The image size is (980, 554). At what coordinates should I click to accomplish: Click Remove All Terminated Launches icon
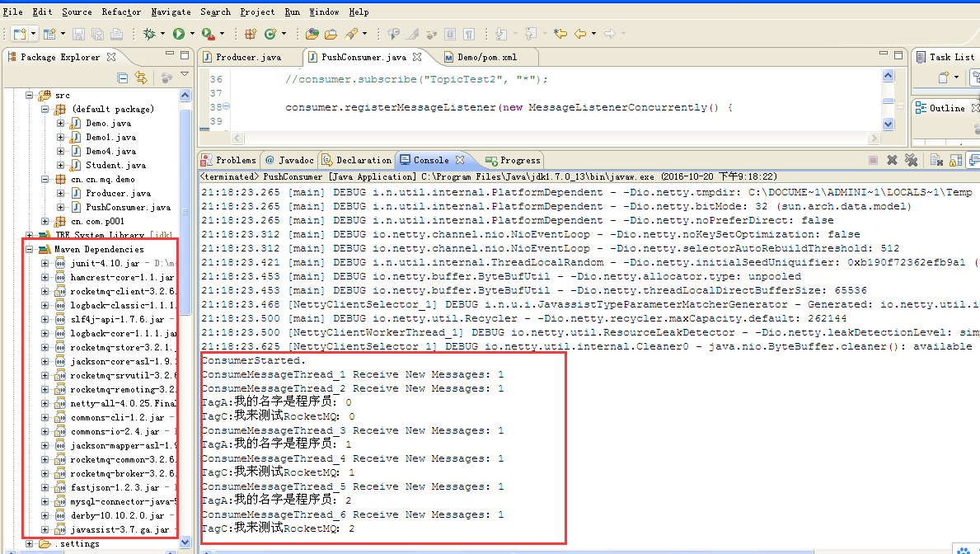(912, 159)
